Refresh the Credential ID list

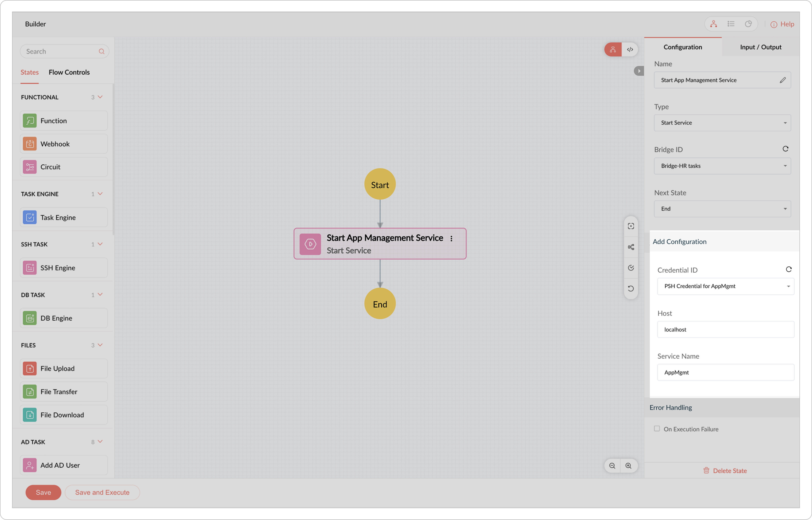pyautogui.click(x=789, y=269)
